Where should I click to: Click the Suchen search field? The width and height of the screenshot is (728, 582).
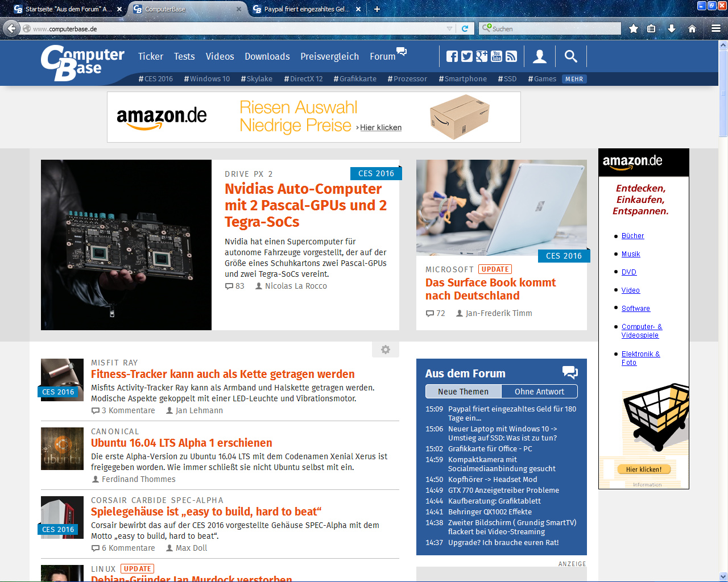click(x=550, y=28)
